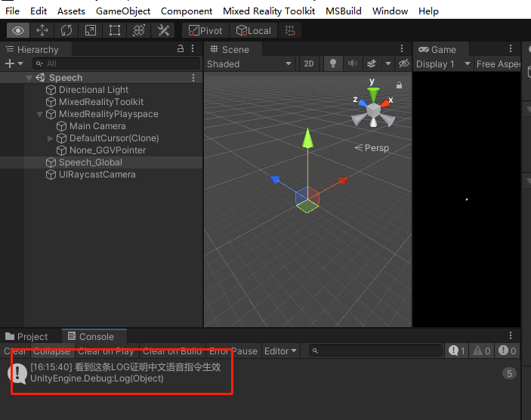Focus the Hierarchy search field

pos(116,63)
